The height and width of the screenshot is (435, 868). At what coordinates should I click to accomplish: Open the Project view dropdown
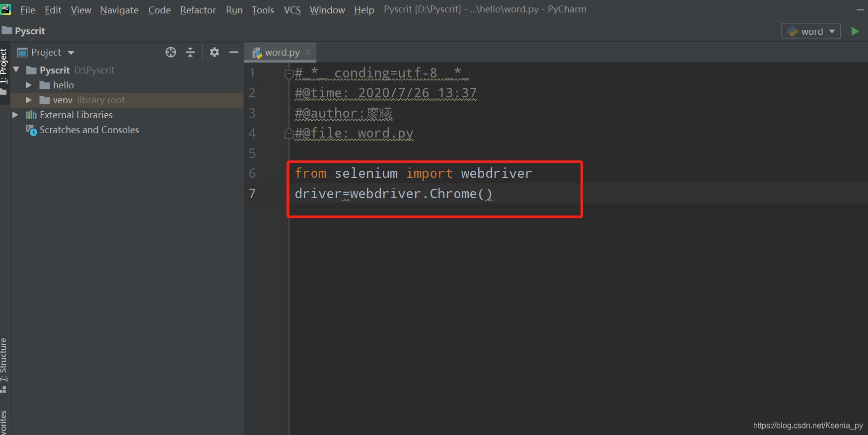coord(71,53)
